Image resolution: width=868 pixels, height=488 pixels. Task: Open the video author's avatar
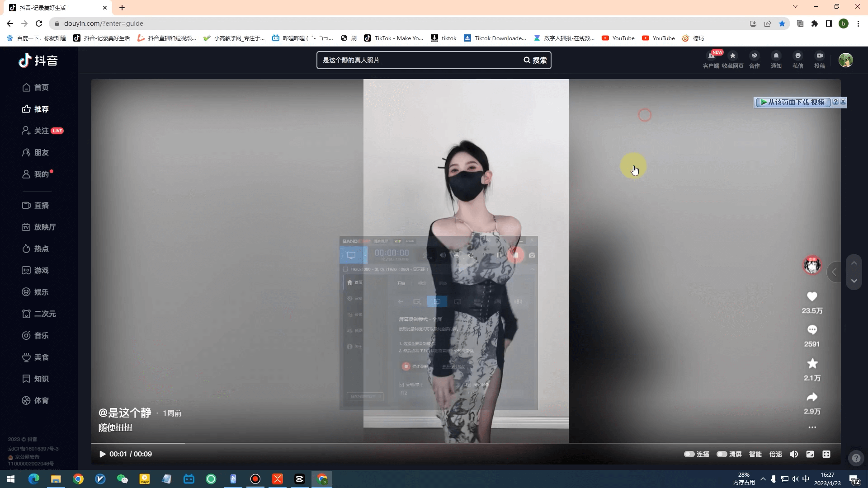812,265
